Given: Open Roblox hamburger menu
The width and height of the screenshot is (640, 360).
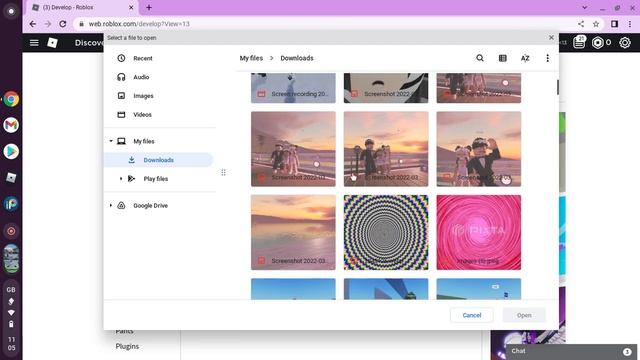Looking at the screenshot, I should pyautogui.click(x=34, y=42).
